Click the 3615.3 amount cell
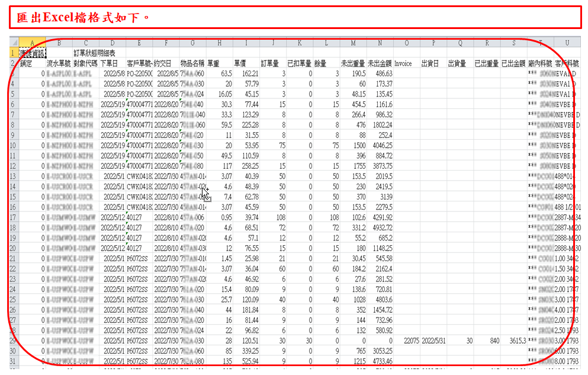The image size is (588, 375). (513, 341)
